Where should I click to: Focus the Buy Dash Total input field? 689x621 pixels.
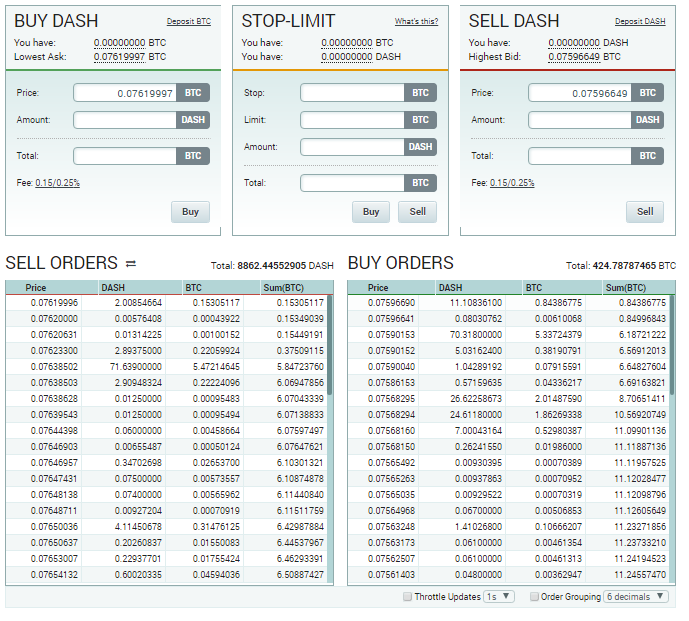pos(125,156)
